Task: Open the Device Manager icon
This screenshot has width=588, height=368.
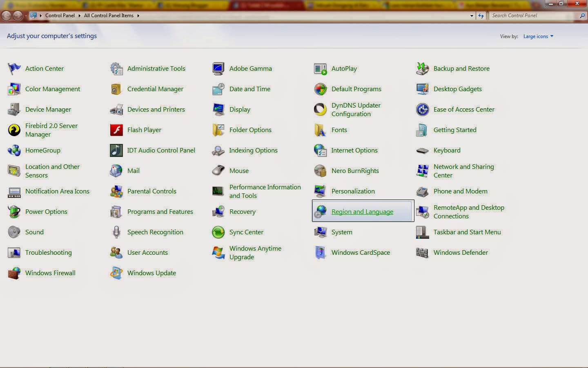Action: pyautogui.click(x=14, y=110)
